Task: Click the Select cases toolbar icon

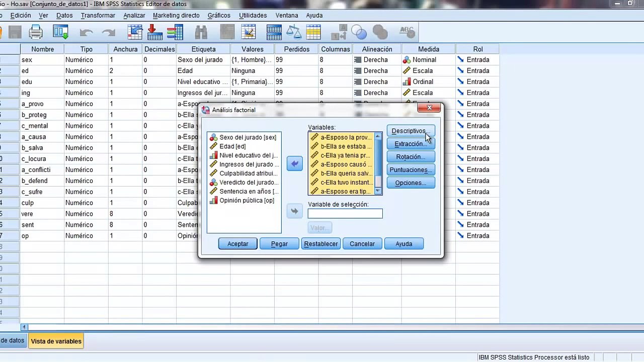Action: click(313, 33)
